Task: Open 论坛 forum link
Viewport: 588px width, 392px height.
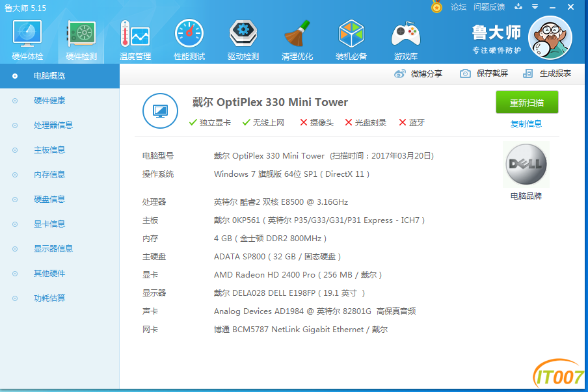Action: click(x=459, y=7)
